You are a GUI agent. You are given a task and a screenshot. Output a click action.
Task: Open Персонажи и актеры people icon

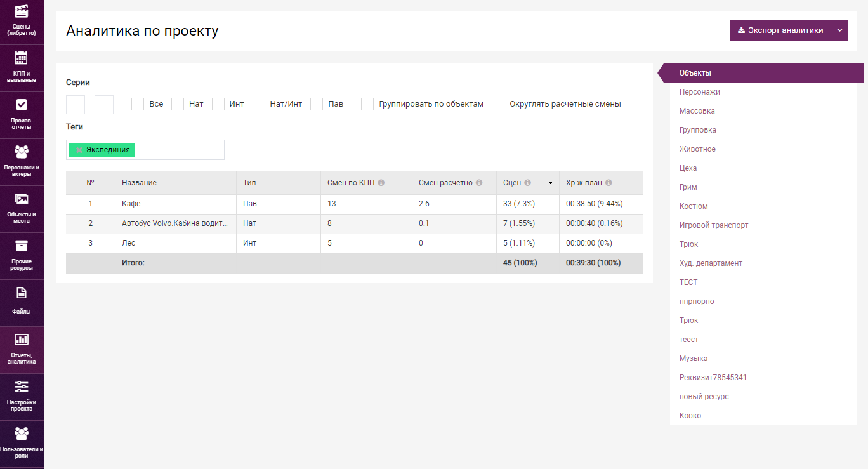[x=22, y=152]
